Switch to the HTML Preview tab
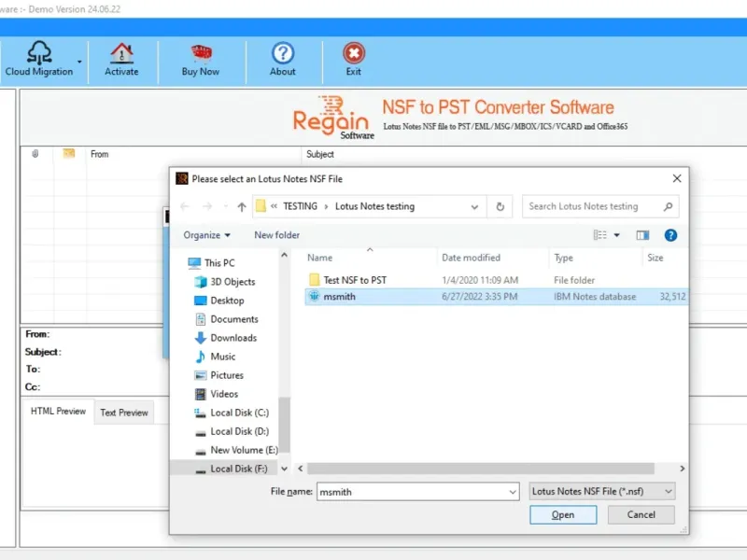 pos(58,411)
